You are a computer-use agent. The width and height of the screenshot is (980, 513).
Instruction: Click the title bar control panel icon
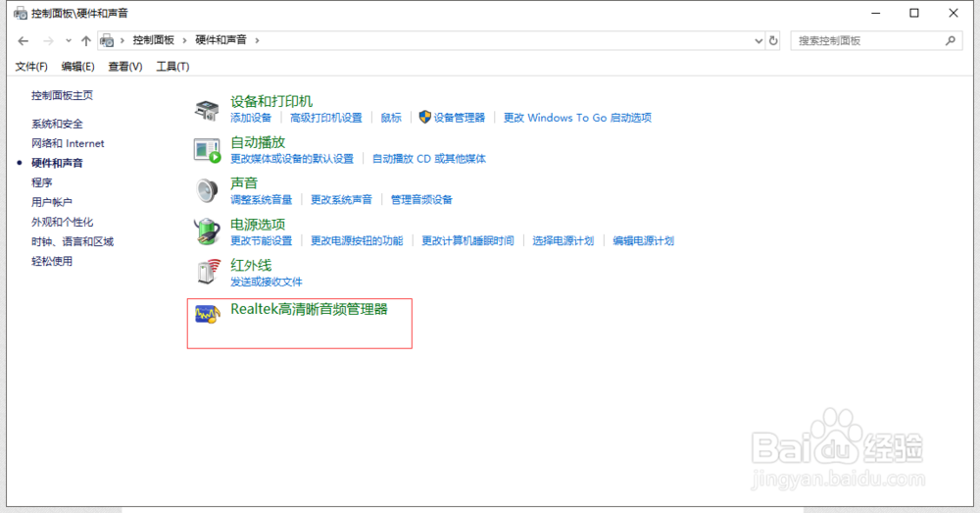[x=21, y=13]
